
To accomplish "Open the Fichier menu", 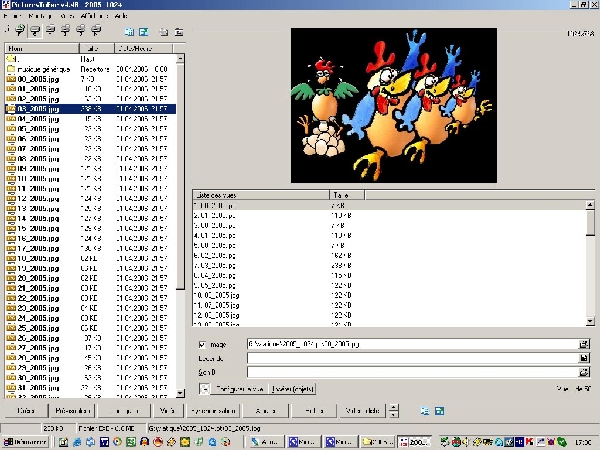I will [13, 16].
